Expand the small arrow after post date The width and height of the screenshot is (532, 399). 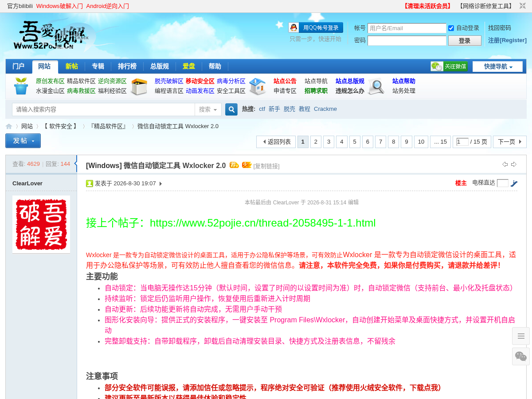[160, 184]
